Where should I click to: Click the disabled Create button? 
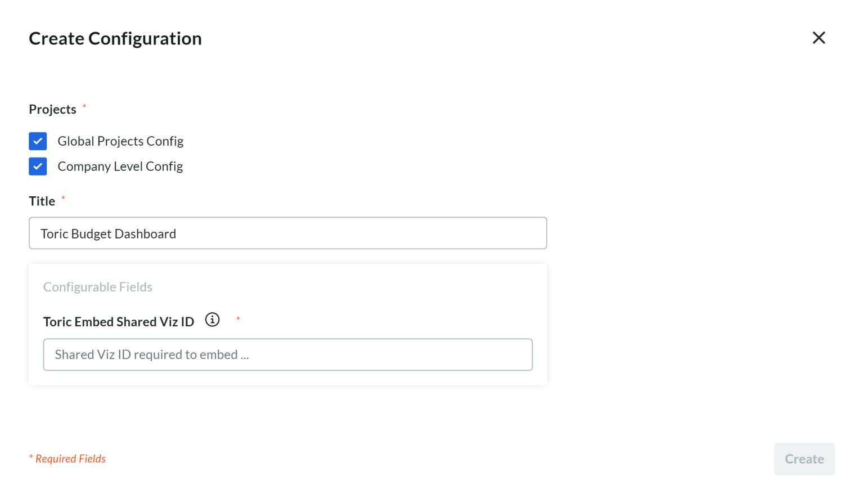[804, 459]
